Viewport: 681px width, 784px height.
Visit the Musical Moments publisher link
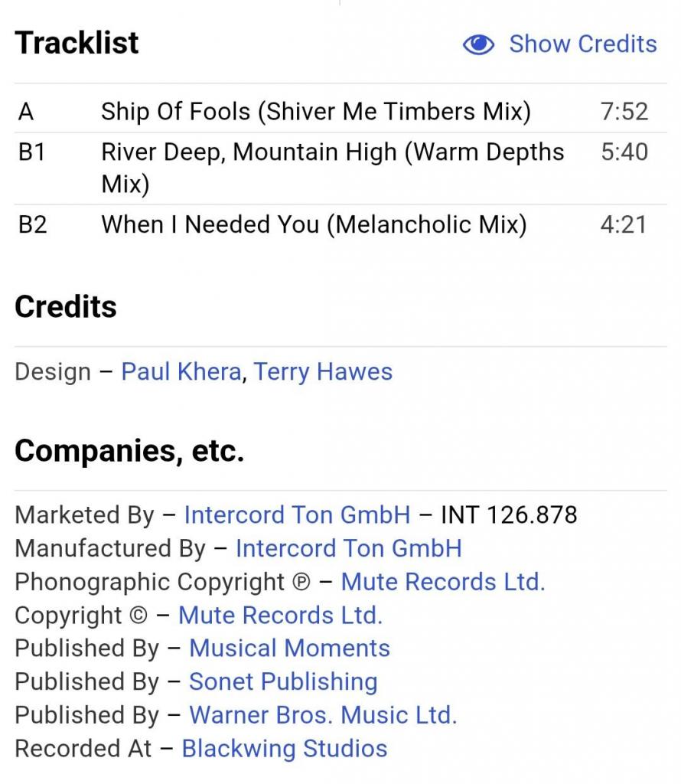click(x=289, y=648)
